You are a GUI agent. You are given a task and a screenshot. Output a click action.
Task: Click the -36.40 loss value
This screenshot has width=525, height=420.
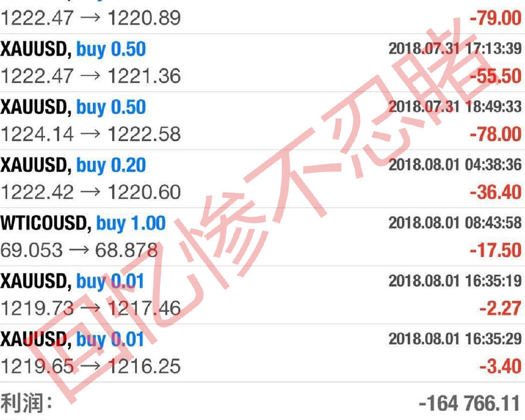[495, 192]
